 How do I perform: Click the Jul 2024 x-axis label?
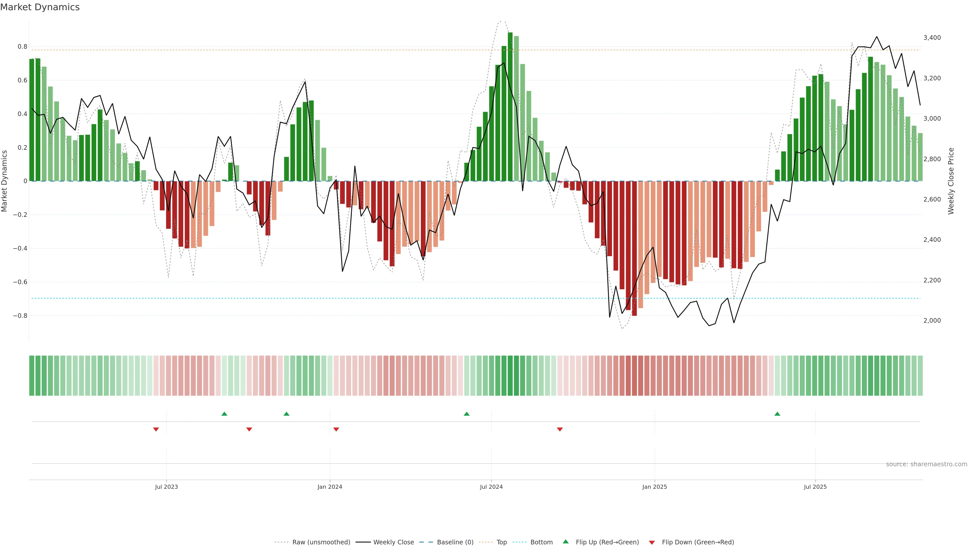tap(491, 487)
